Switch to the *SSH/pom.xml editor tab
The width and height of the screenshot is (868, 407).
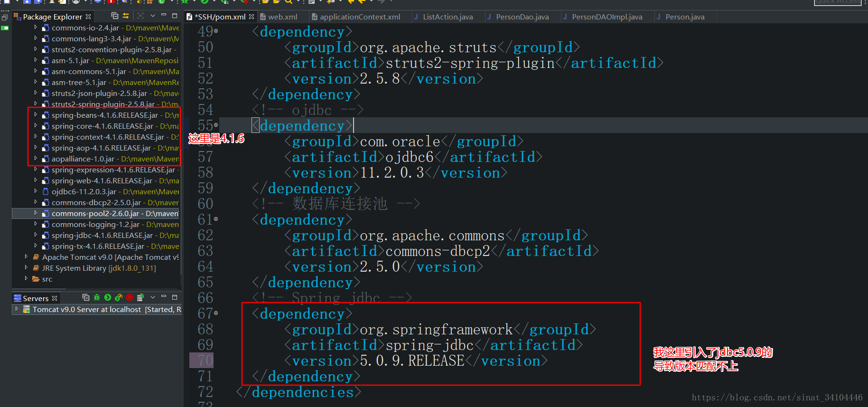[x=220, y=17]
